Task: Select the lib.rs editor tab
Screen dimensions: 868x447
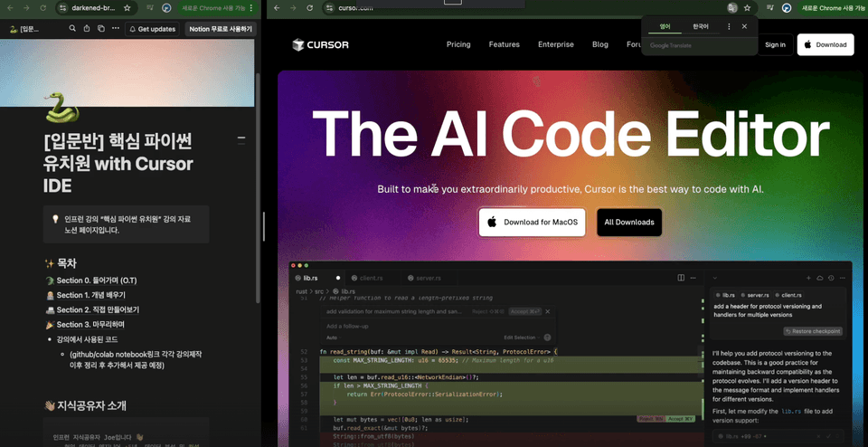Action: pos(317,278)
